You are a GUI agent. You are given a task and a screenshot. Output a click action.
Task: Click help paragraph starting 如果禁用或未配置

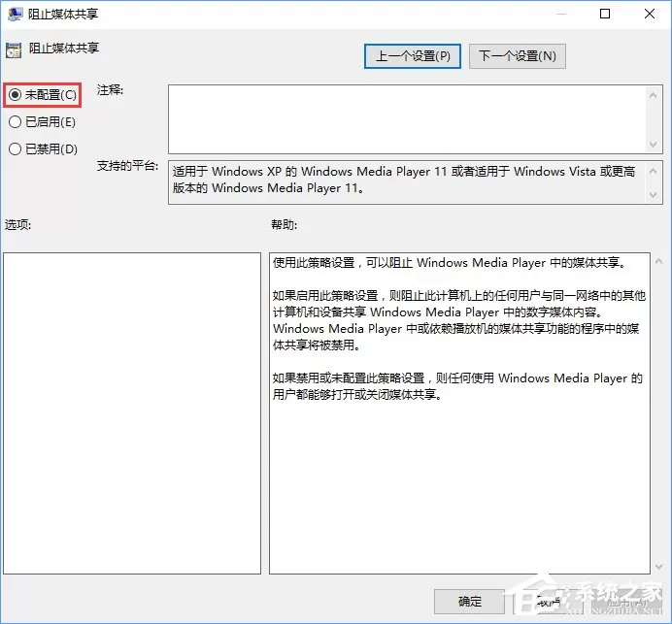point(457,386)
